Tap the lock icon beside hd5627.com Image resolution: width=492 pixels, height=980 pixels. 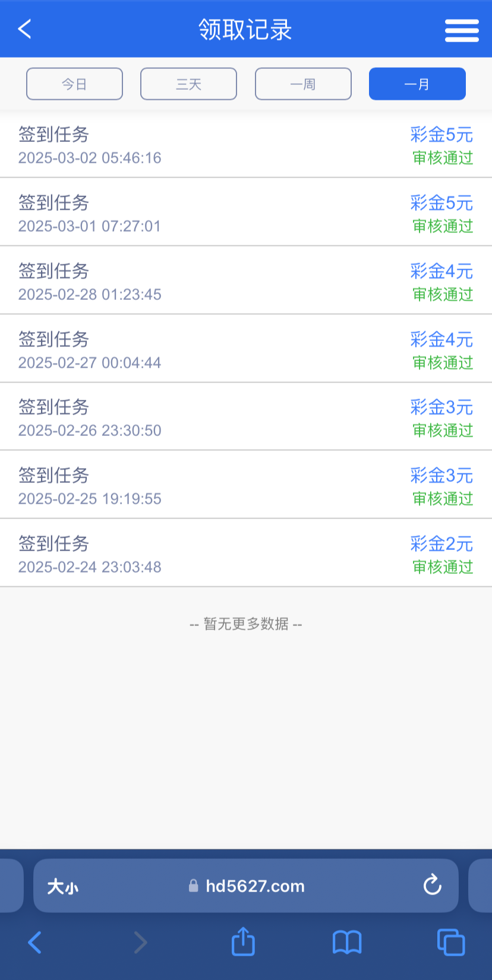[x=193, y=886]
